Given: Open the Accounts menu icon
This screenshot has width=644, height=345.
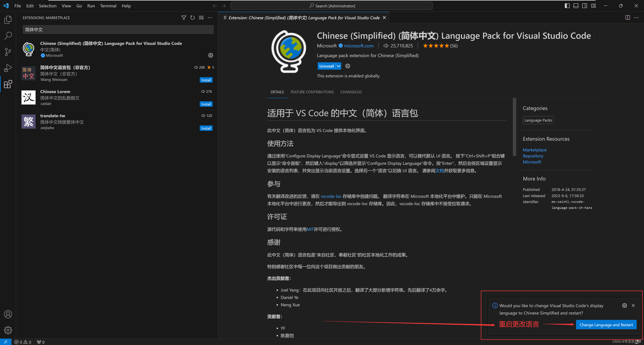Looking at the screenshot, I should click(x=8, y=314).
